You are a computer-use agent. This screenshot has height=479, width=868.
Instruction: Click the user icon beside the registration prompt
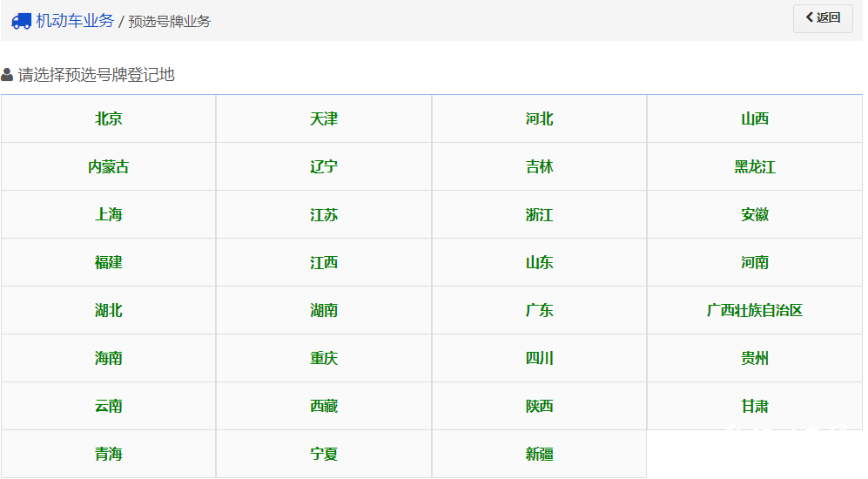(x=7, y=75)
